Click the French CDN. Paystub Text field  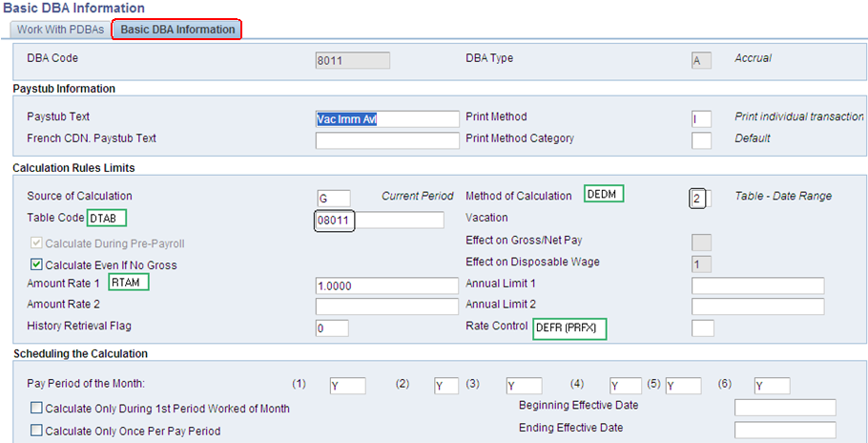click(x=387, y=140)
